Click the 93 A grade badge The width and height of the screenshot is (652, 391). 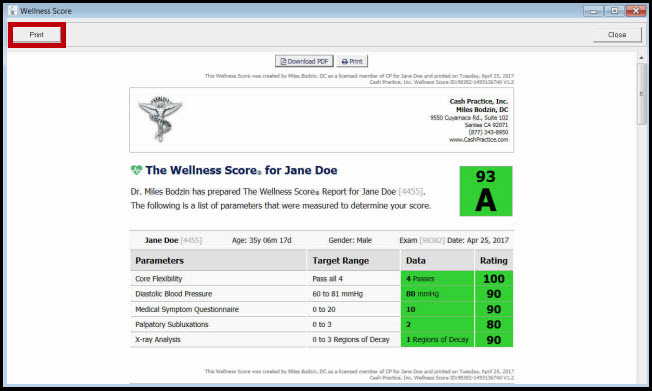pyautogui.click(x=486, y=191)
